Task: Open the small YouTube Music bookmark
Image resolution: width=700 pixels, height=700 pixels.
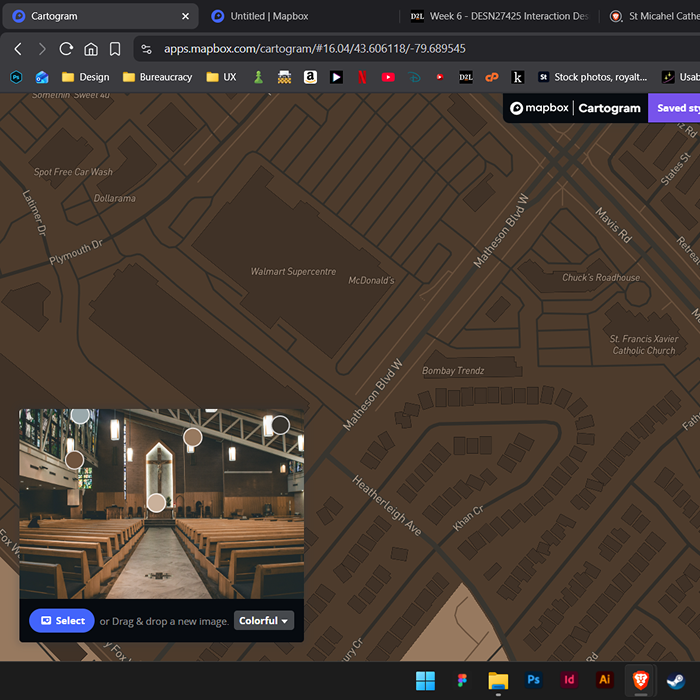Action: tap(440, 77)
